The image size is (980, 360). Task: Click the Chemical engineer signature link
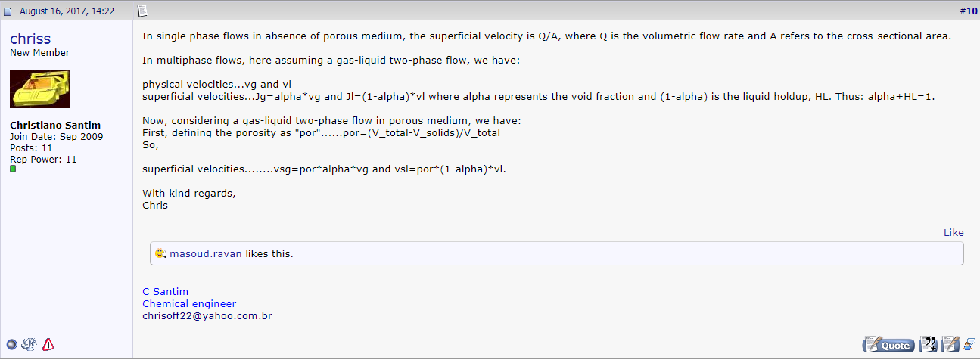(189, 303)
